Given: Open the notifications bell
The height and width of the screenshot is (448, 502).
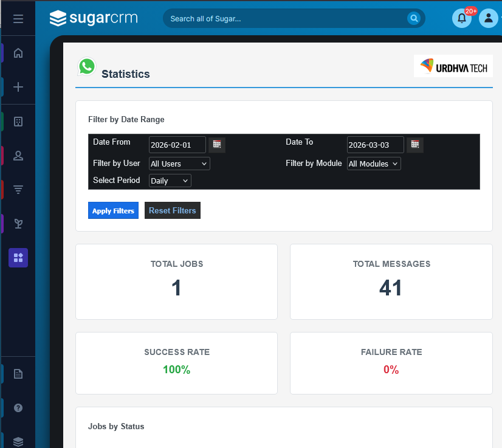Looking at the screenshot, I should pos(462,18).
